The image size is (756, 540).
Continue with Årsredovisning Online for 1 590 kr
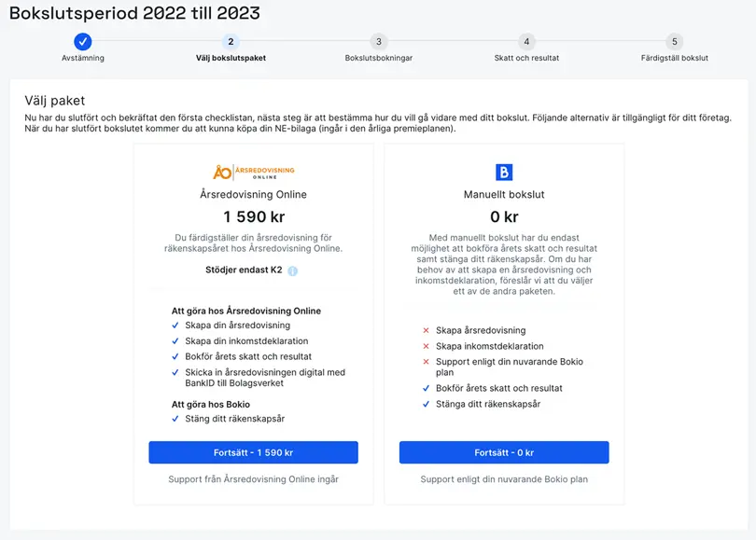tap(253, 452)
